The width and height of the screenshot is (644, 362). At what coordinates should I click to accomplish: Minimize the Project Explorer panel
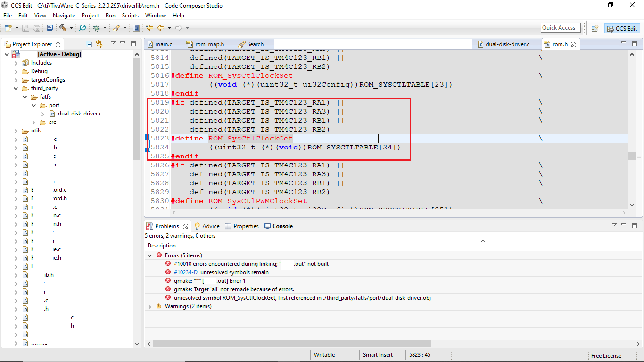point(124,43)
